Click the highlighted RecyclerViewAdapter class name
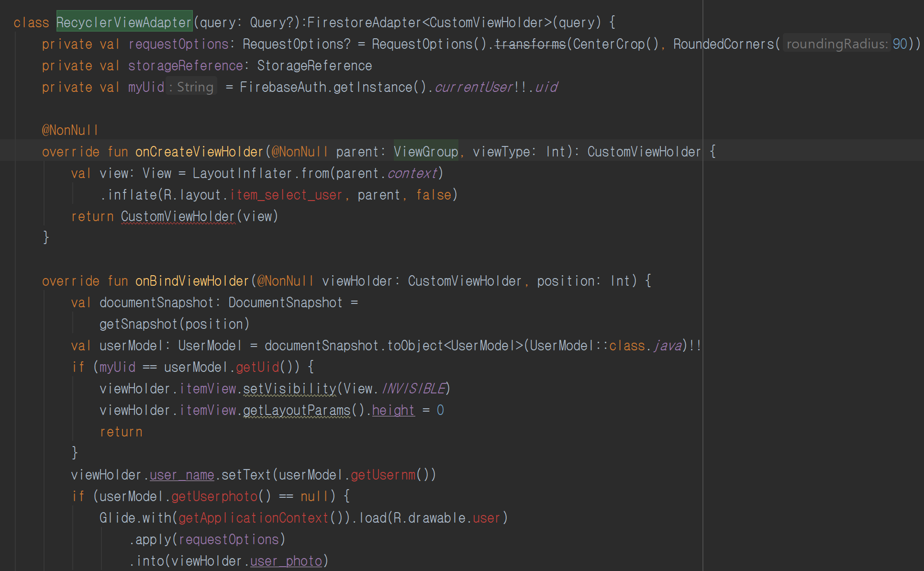Viewport: 924px width, 571px height. coord(124,22)
